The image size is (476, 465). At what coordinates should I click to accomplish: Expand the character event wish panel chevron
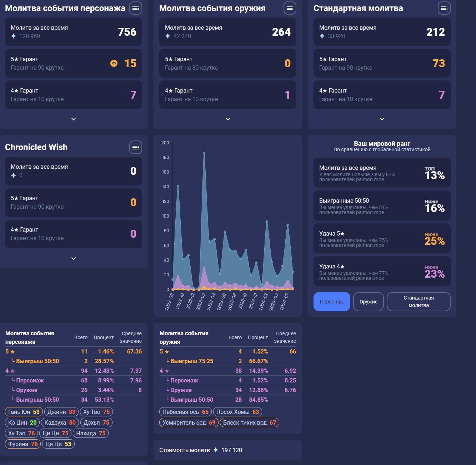[74, 119]
